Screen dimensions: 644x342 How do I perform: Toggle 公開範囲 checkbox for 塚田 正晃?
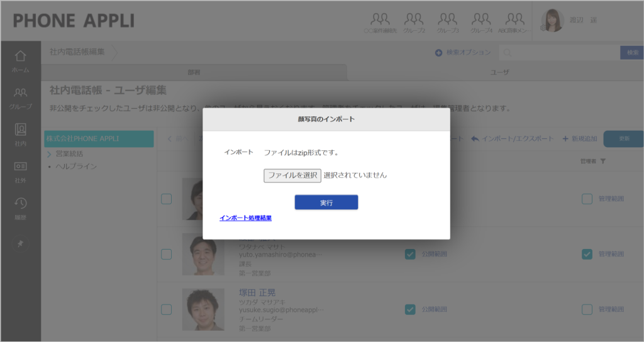410,309
